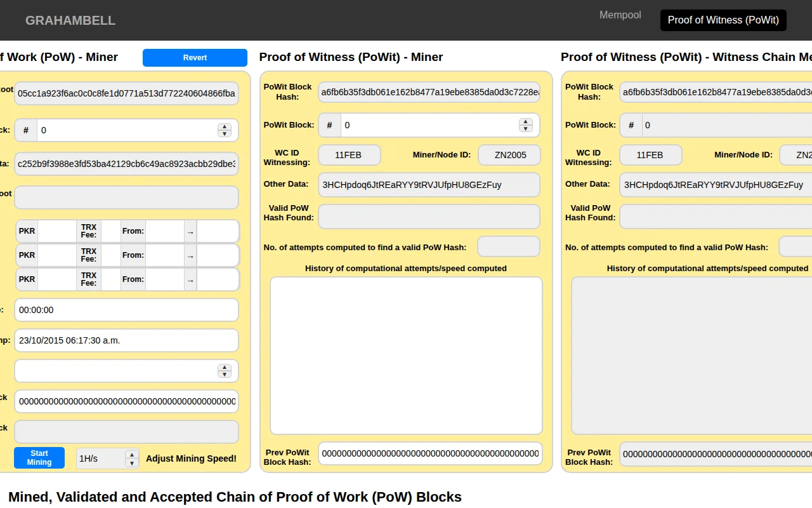Image resolution: width=812 pixels, height=508 pixels.
Task: Click the PoW previous block hash zeros field
Action: click(126, 401)
